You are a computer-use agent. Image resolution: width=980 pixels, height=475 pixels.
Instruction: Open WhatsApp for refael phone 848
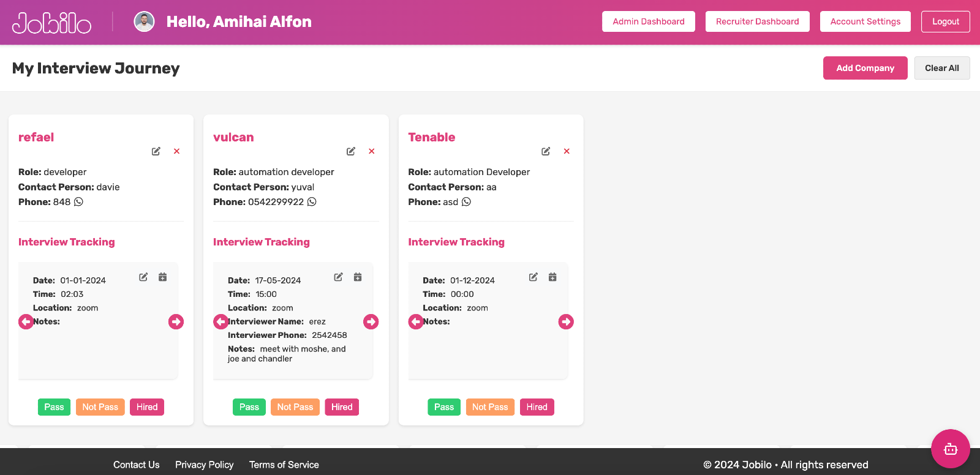tap(78, 201)
